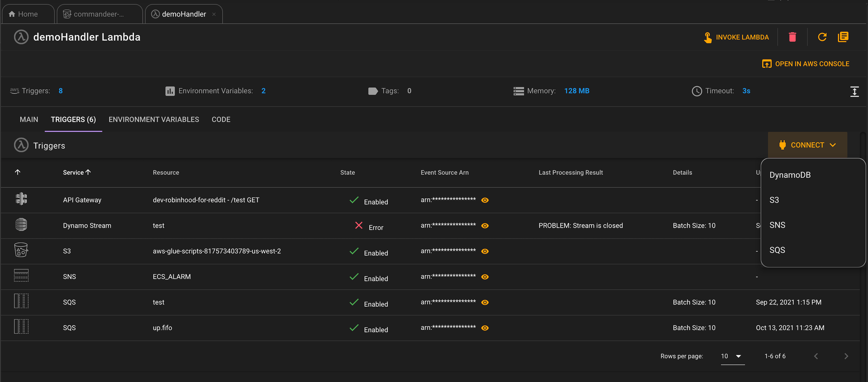This screenshot has height=382, width=868.
Task: Click the aws Triggers summary icon
Action: point(14,91)
